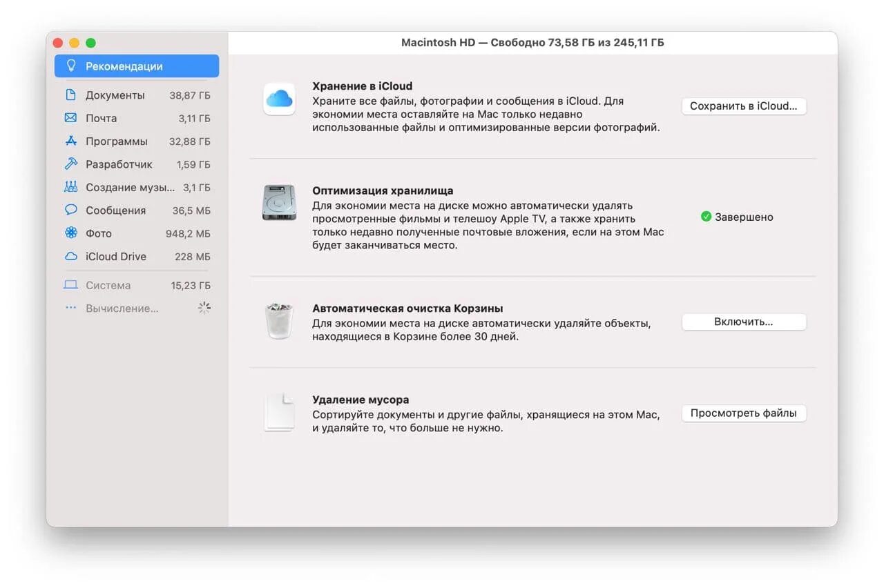Click the speech bubble icon next to Сообщения
The height and width of the screenshot is (588, 884).
tap(70, 210)
